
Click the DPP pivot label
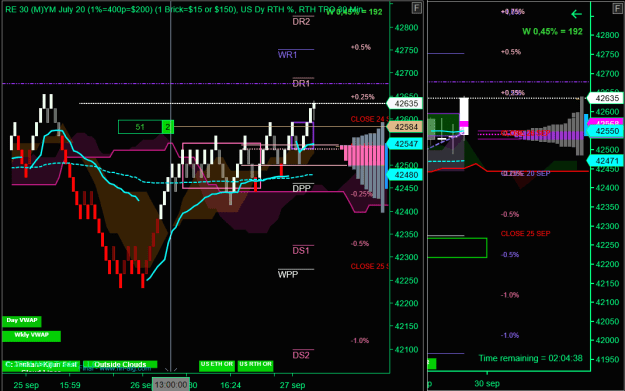301,189
